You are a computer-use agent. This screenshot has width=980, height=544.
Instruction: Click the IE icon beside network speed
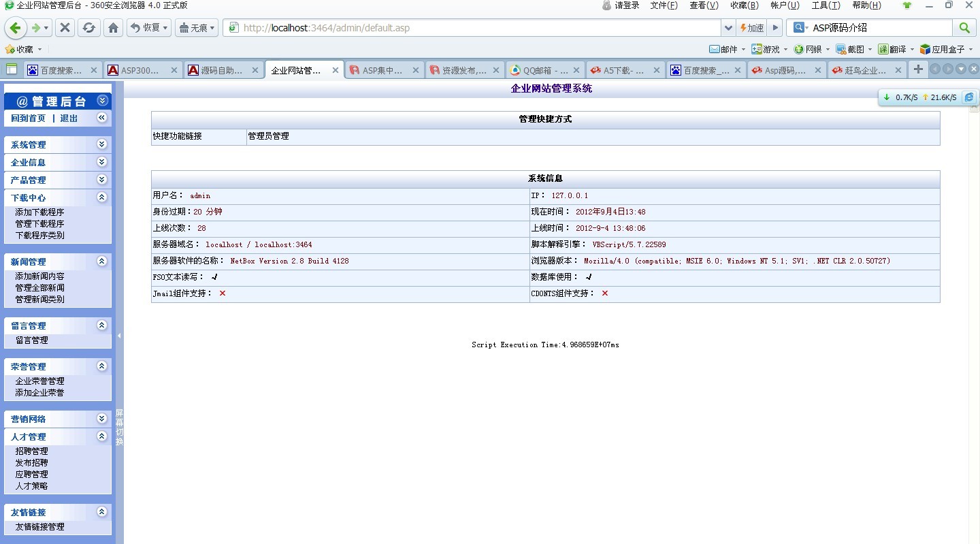click(x=969, y=97)
